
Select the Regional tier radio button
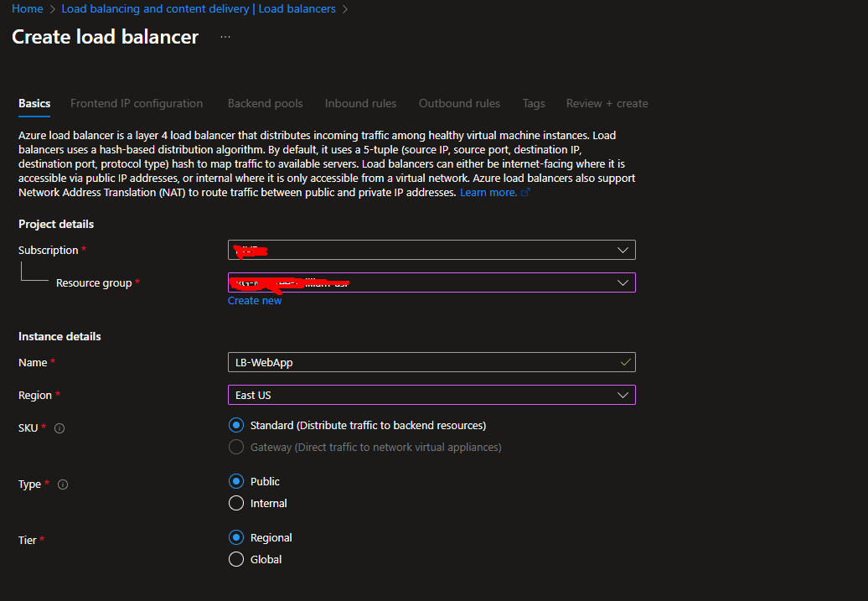236,537
